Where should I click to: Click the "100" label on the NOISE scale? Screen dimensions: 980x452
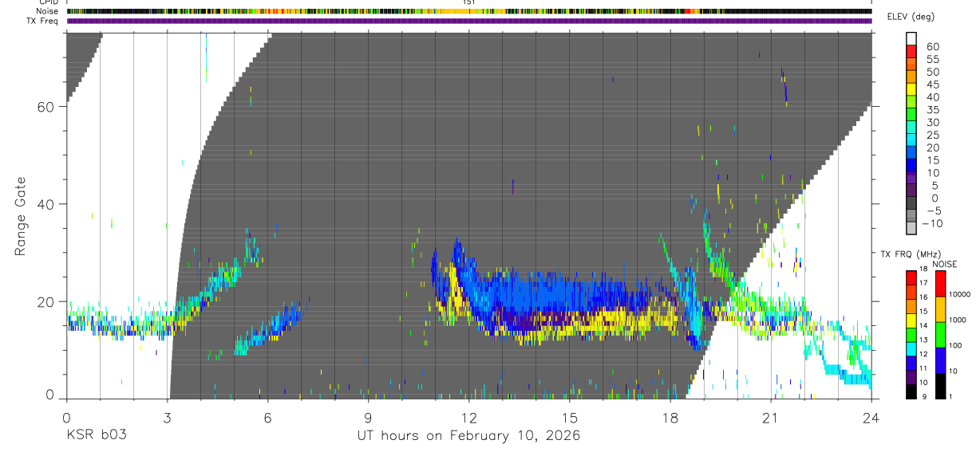957,346
